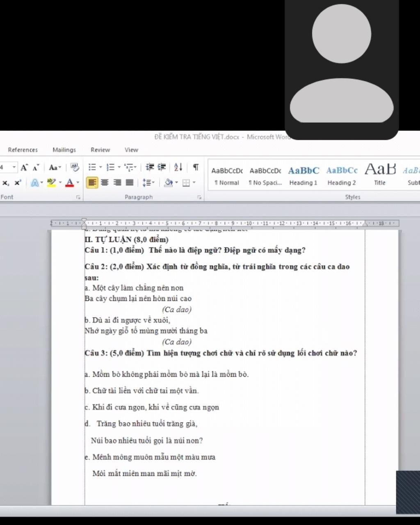Open the font color dropdown arrow
Screen dimensions: 420x525
pyautogui.click(x=78, y=183)
